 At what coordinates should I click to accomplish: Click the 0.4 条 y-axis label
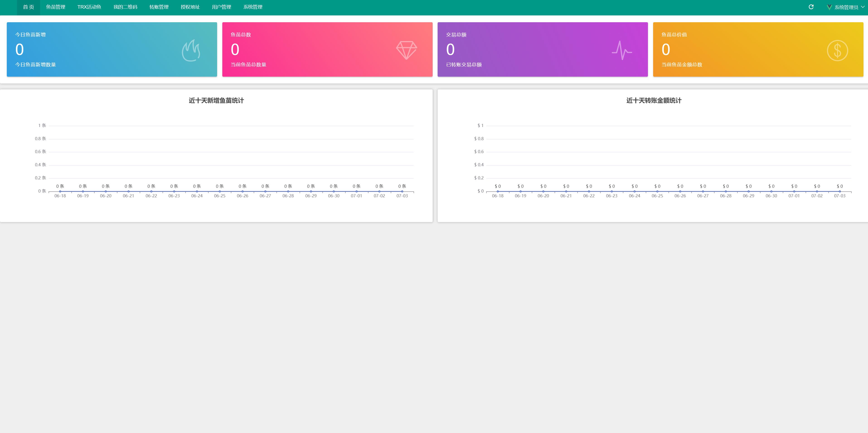(x=40, y=165)
